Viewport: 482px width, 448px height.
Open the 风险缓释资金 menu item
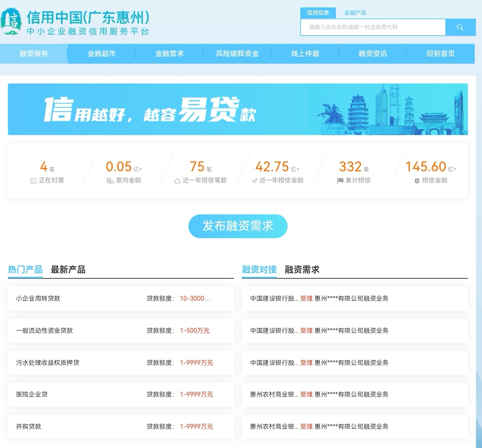coord(237,54)
